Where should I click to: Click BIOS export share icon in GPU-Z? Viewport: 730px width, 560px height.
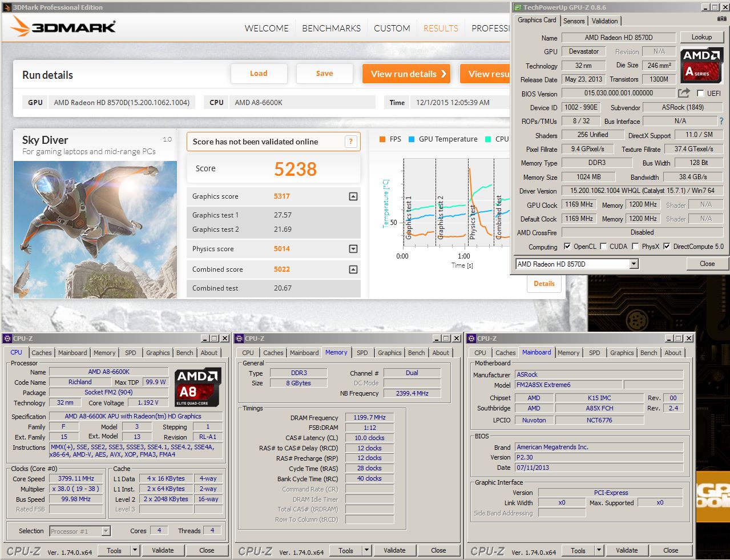[x=684, y=92]
